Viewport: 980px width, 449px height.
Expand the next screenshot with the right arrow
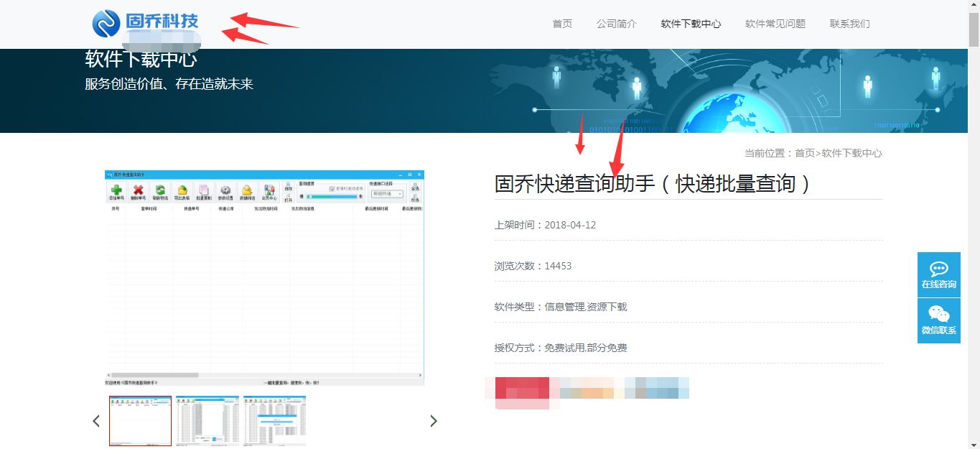click(433, 420)
